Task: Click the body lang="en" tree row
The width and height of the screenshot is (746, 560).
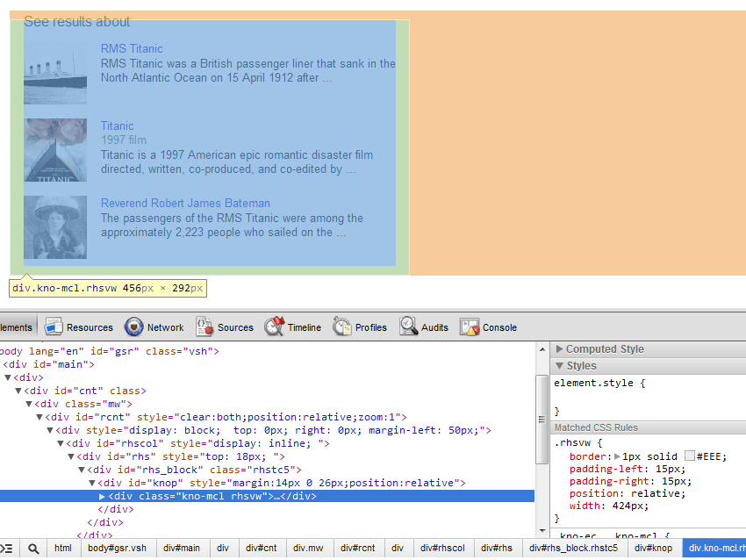Action: coord(267,351)
